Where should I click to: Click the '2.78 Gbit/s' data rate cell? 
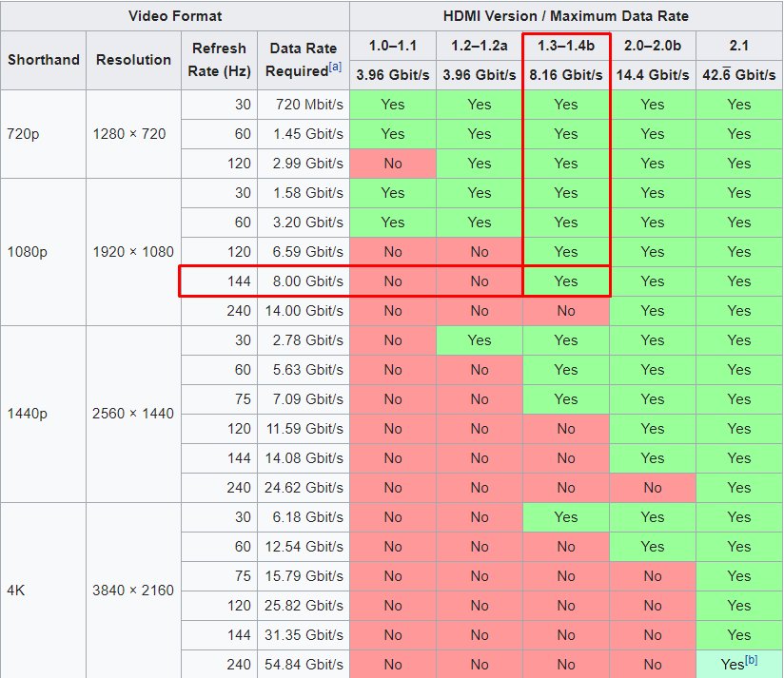(x=304, y=340)
